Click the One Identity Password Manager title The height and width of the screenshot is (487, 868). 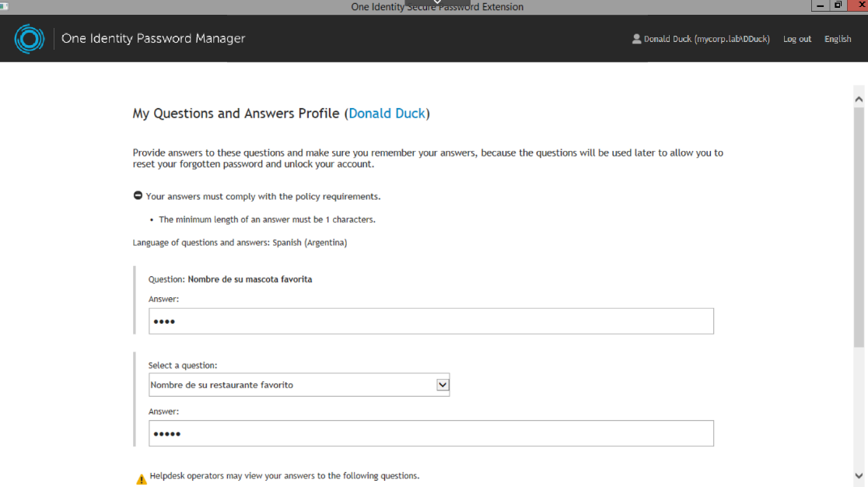point(153,38)
